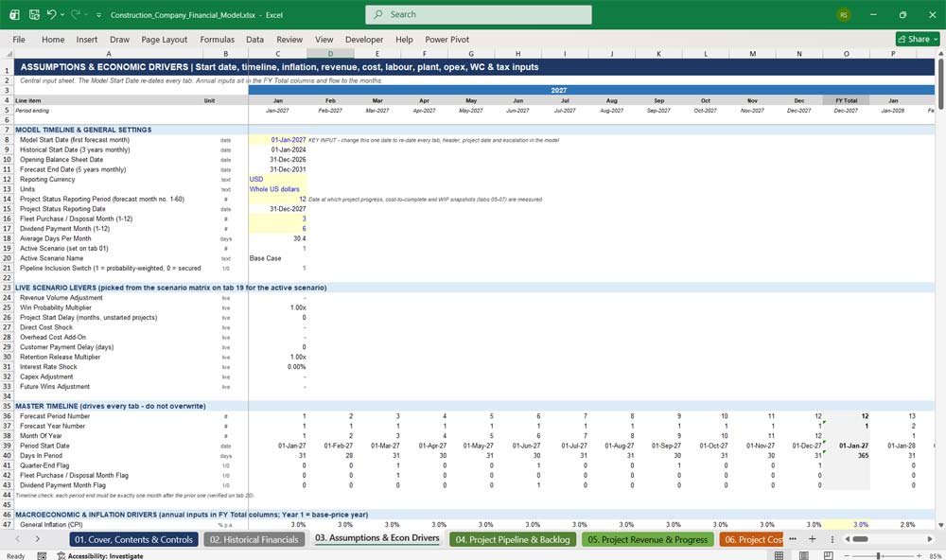Click the Fleet Purchase / Disposal Month input cell

coord(277,219)
